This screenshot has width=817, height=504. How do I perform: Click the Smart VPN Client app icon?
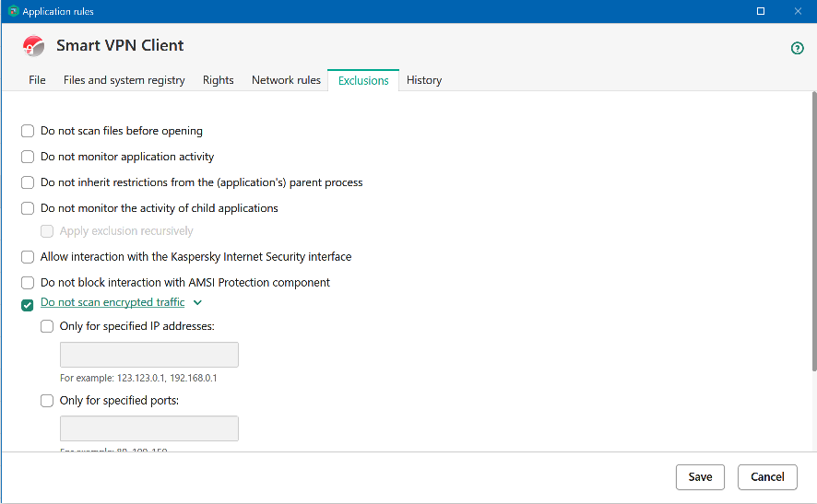tap(34, 46)
